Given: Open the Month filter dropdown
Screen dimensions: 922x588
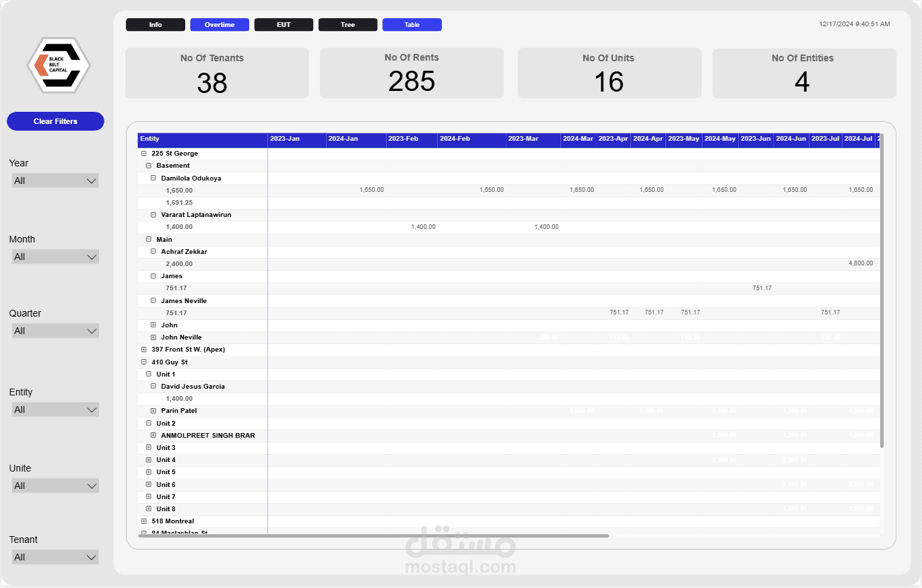Looking at the screenshot, I should (x=55, y=257).
